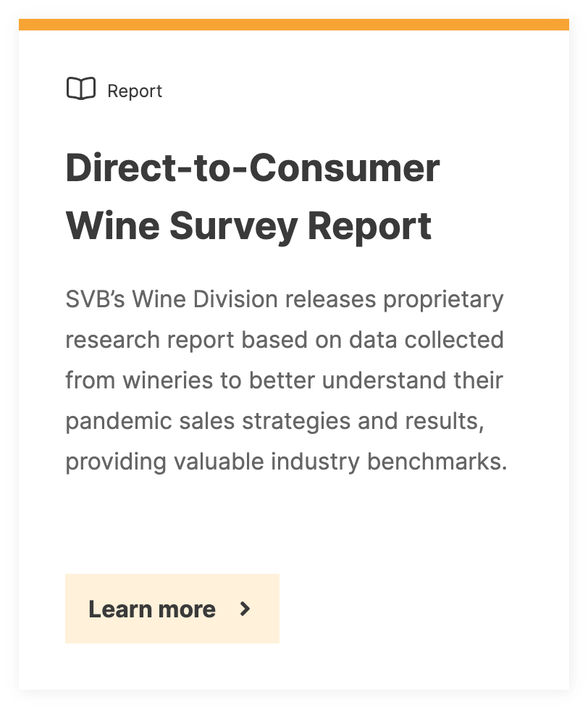
Task: Click the words understand their
Action: (412, 380)
